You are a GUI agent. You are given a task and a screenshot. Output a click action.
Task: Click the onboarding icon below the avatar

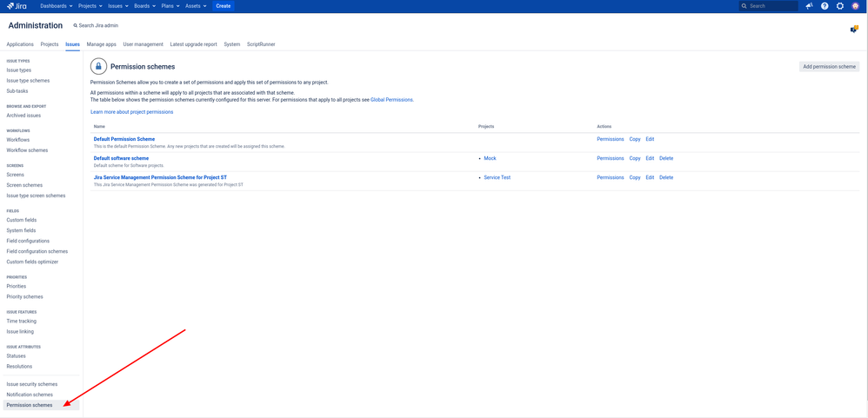click(854, 30)
